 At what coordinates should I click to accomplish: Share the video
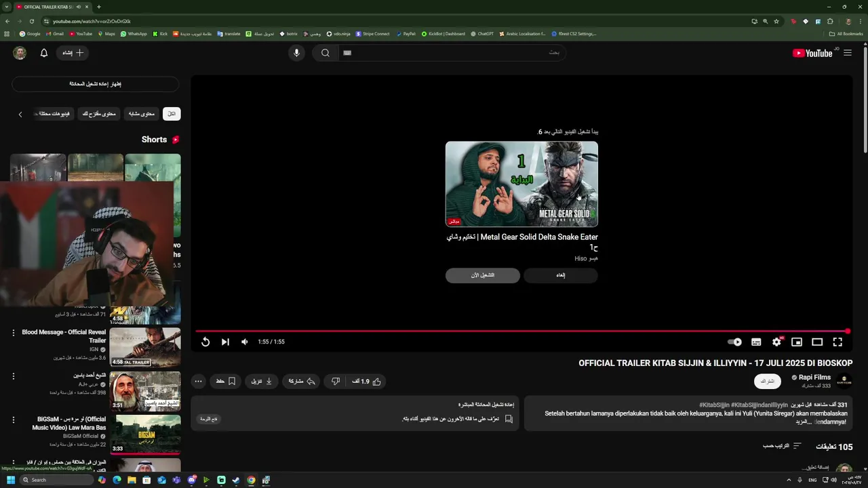[x=302, y=382]
